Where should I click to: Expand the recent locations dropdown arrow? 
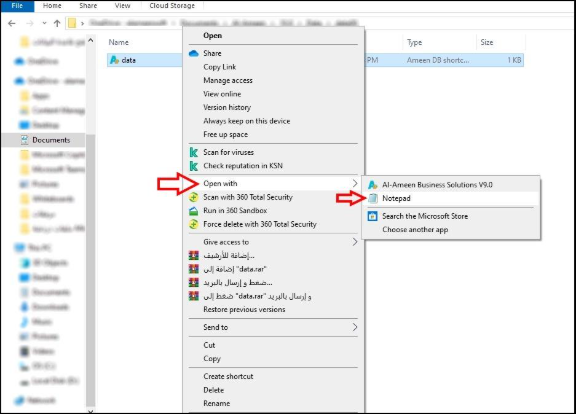[44, 23]
